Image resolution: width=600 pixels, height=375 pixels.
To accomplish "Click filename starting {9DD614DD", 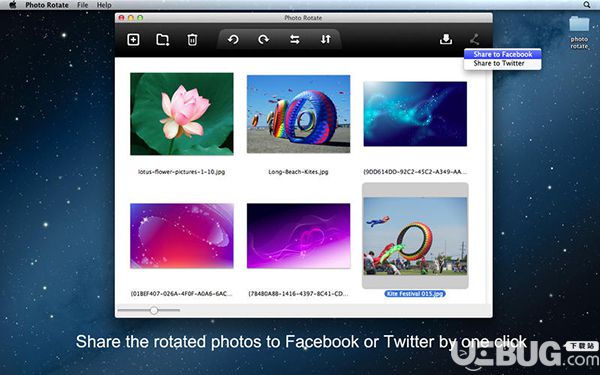I will click(x=415, y=172).
